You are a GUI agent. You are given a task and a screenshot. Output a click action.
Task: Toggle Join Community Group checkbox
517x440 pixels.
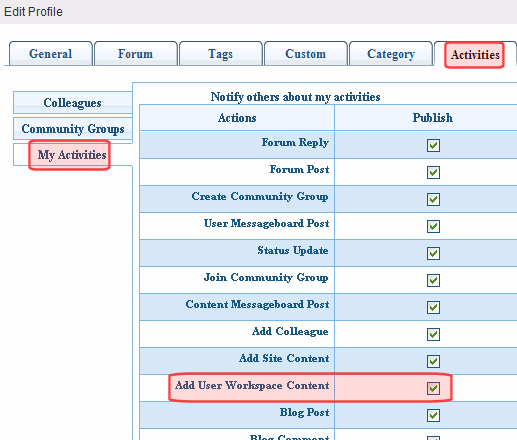(433, 280)
